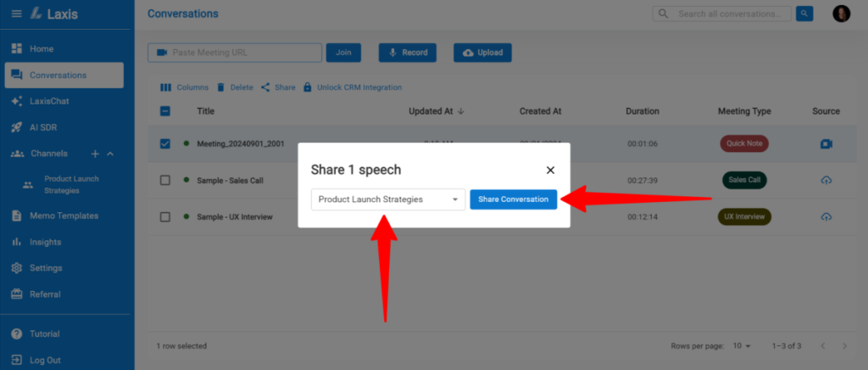Collapse the Channels section chevron
This screenshot has width=868, height=370.
[x=110, y=154]
